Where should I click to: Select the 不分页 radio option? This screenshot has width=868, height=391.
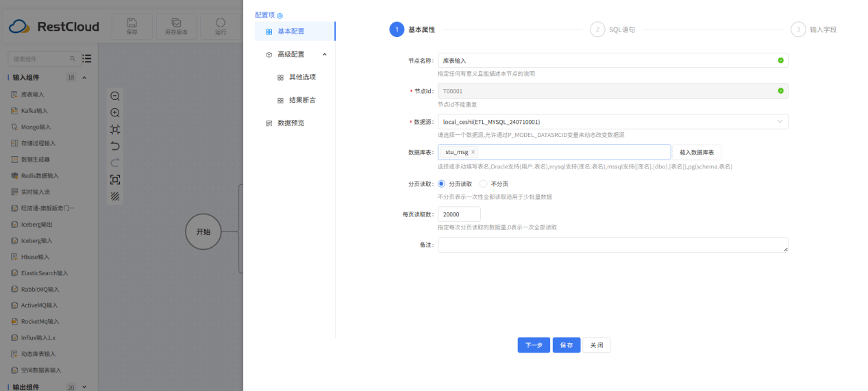484,184
